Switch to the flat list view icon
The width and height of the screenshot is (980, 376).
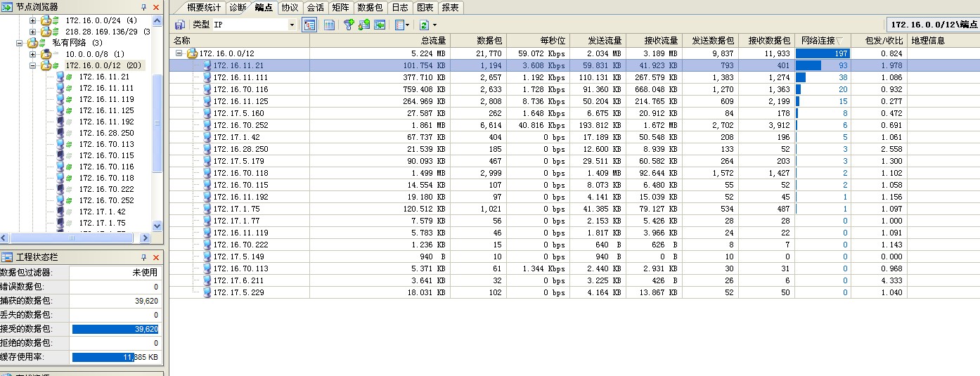(x=329, y=25)
